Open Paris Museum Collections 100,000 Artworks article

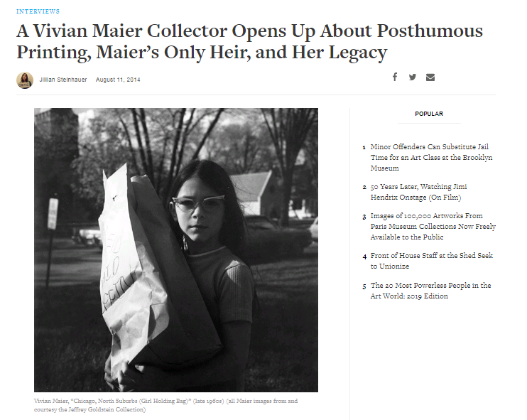pyautogui.click(x=433, y=226)
